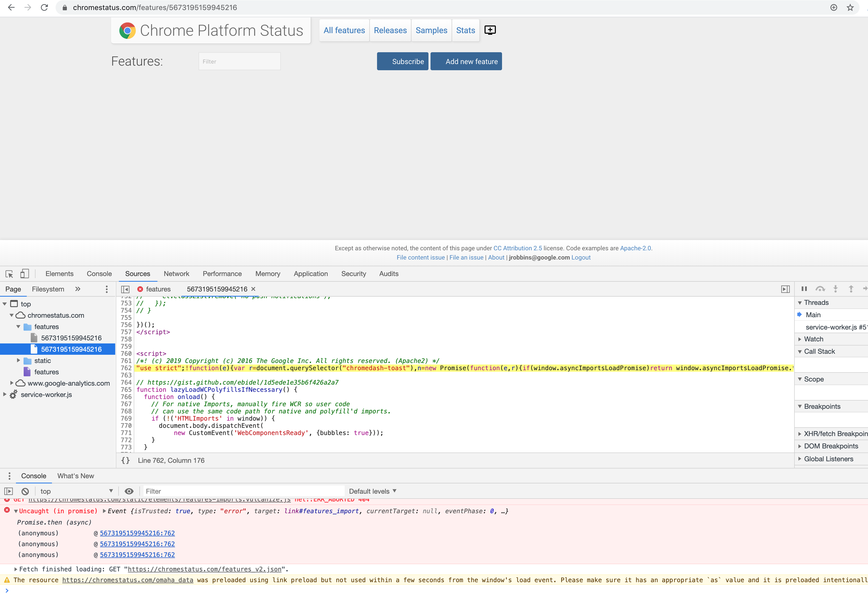Close the 5673195159945216 source tab
Image resolution: width=868 pixels, height=594 pixels.
(253, 289)
